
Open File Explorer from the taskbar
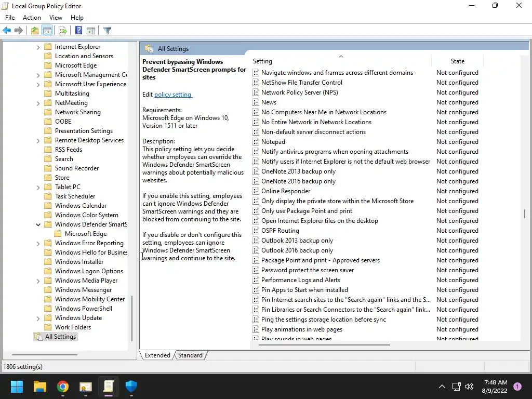[x=39, y=387]
